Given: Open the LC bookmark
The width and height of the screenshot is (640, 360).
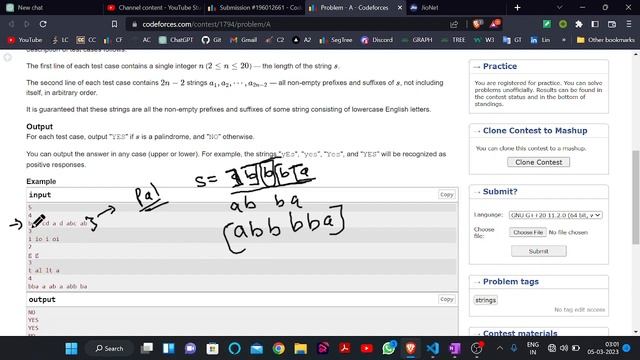Looking at the screenshot, I should pyautogui.click(x=60, y=40).
